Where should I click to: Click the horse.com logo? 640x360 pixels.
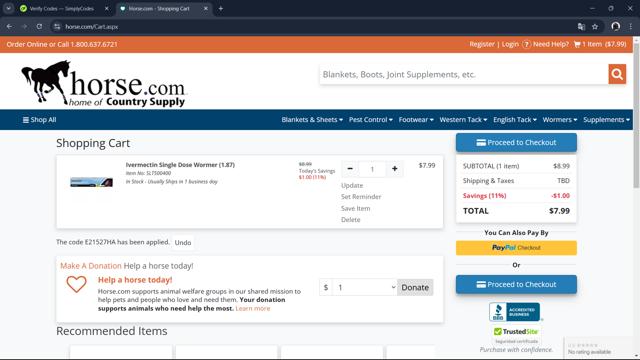104,83
